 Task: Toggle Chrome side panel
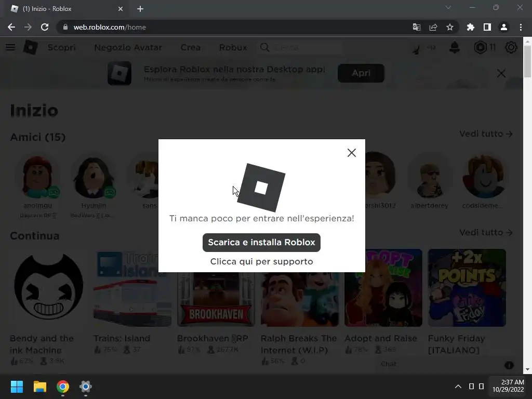[x=487, y=27]
